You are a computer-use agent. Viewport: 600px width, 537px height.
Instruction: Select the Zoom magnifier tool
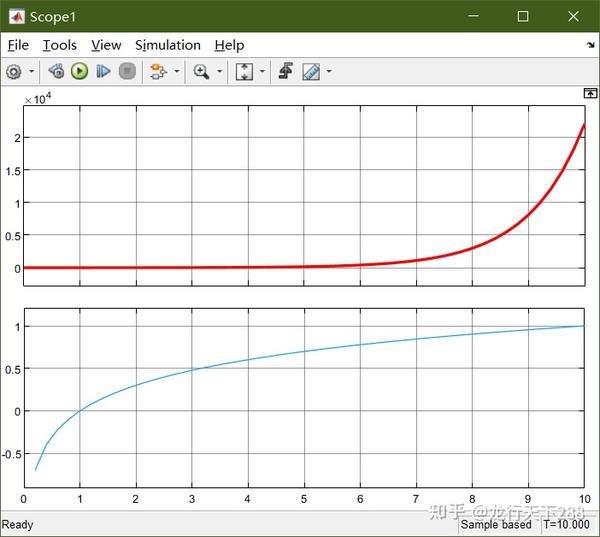201,72
